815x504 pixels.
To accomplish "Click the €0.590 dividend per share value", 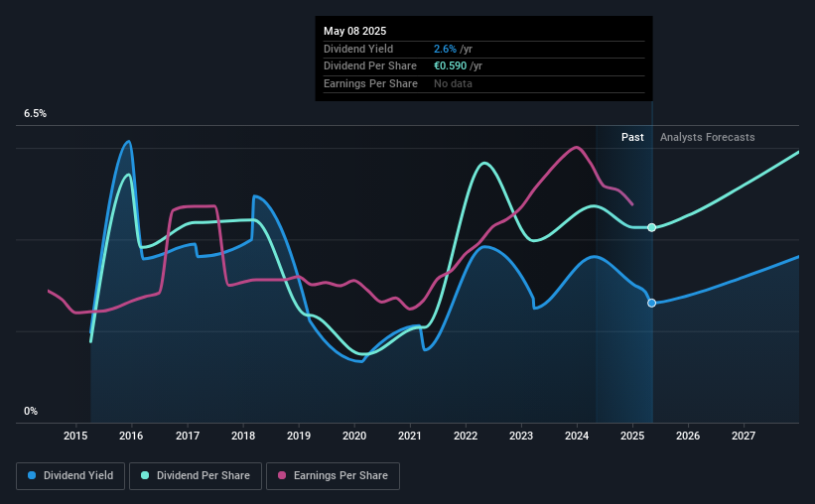I will coord(450,66).
